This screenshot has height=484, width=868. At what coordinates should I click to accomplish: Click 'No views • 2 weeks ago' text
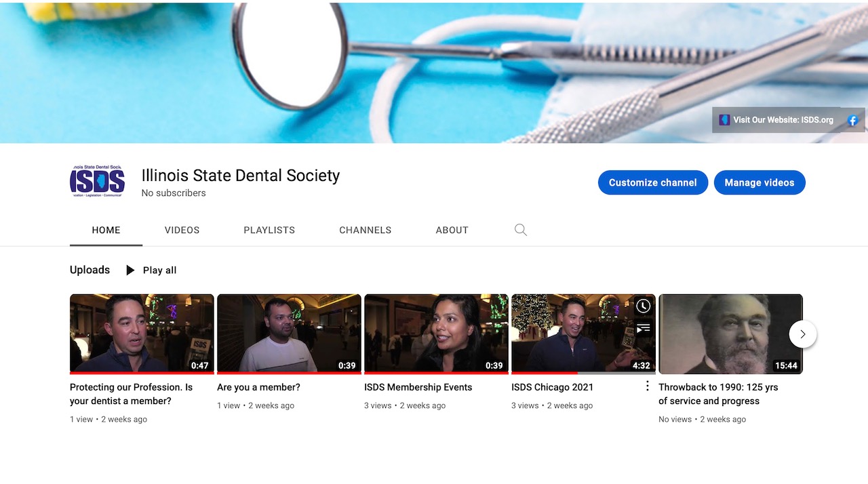click(702, 420)
